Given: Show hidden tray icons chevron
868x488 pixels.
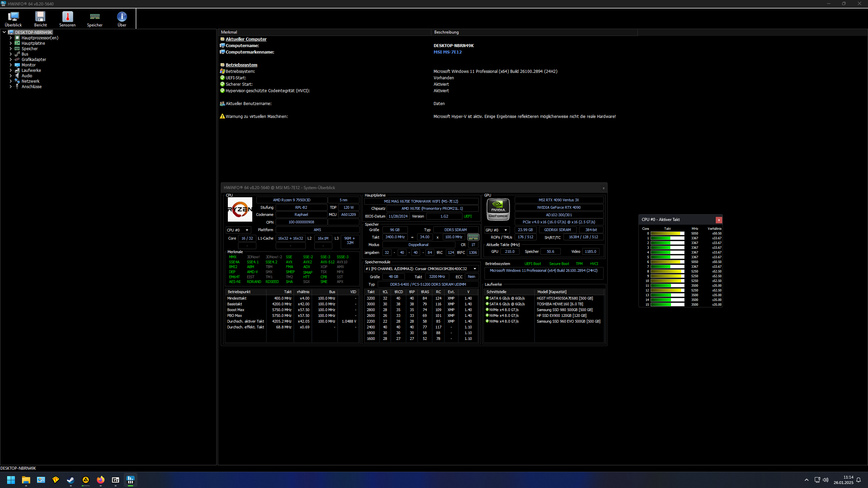Looking at the screenshot, I should point(807,480).
